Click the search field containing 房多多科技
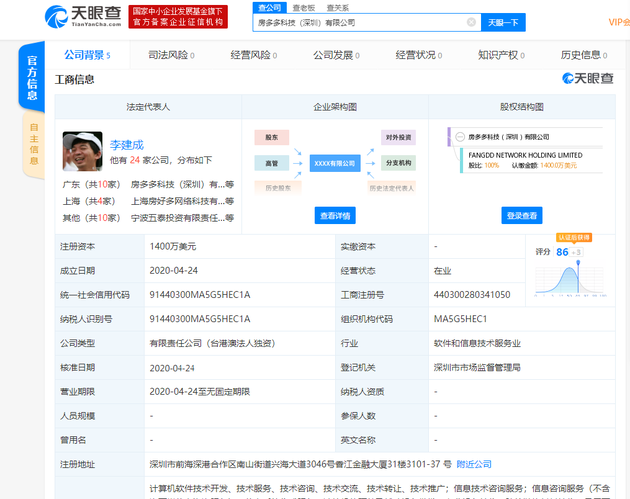This screenshot has height=499, width=630. pyautogui.click(x=360, y=22)
